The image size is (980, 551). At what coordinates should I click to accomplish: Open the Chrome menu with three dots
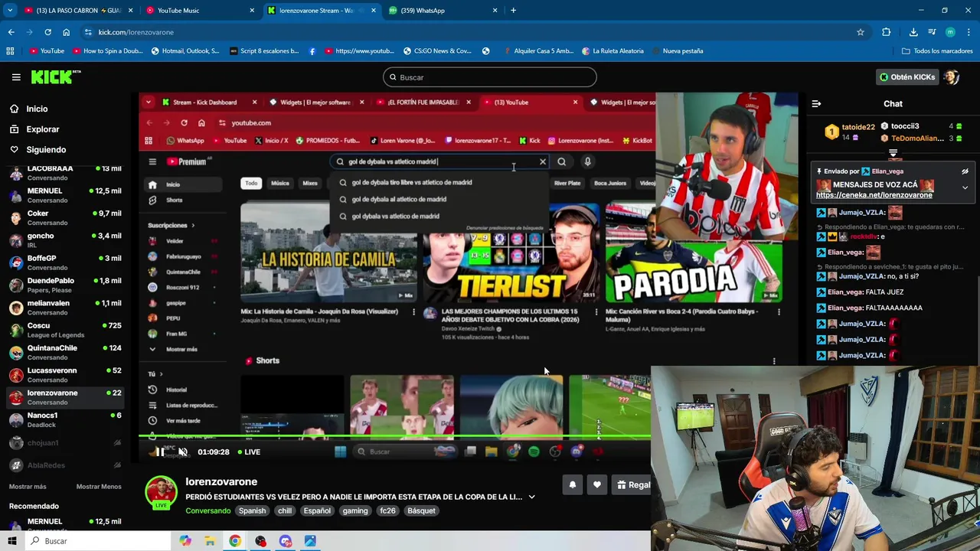click(968, 32)
